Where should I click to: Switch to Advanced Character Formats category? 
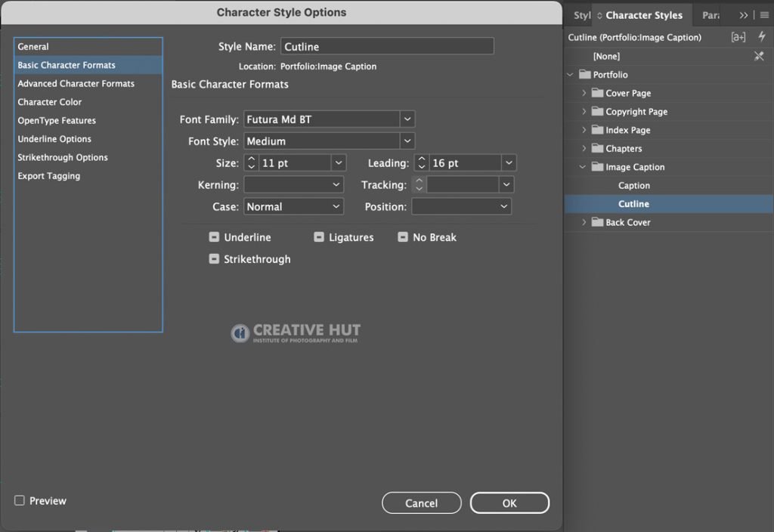(76, 83)
